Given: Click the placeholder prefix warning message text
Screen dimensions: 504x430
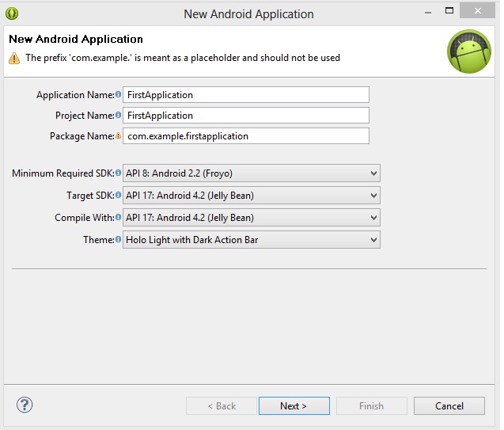Looking at the screenshot, I should click(183, 58).
